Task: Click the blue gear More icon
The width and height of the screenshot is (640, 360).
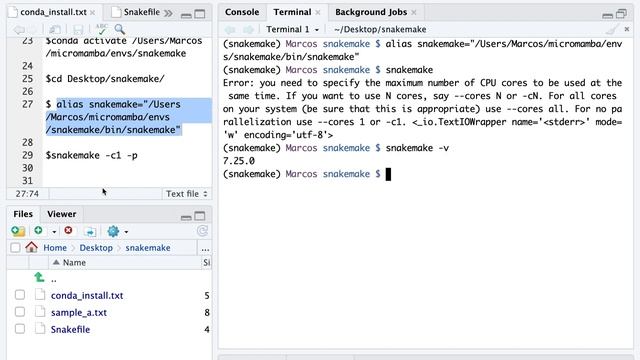Action: click(113, 231)
